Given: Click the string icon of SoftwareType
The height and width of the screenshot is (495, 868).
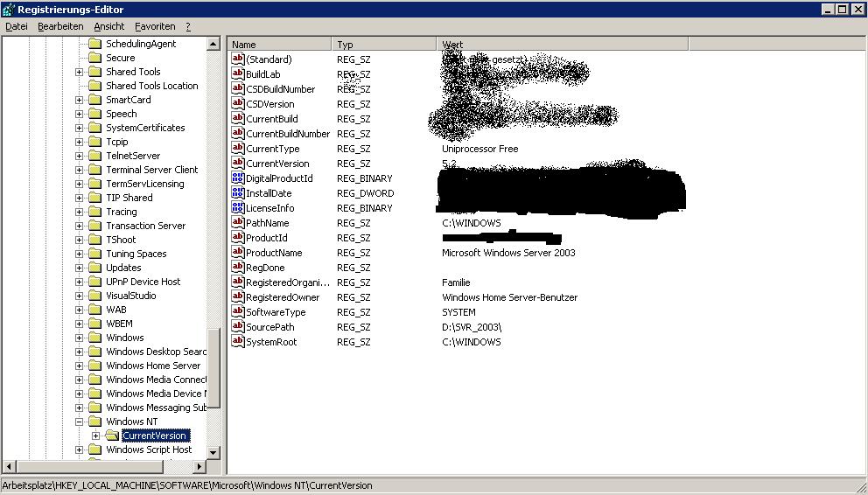Looking at the screenshot, I should pos(237,312).
